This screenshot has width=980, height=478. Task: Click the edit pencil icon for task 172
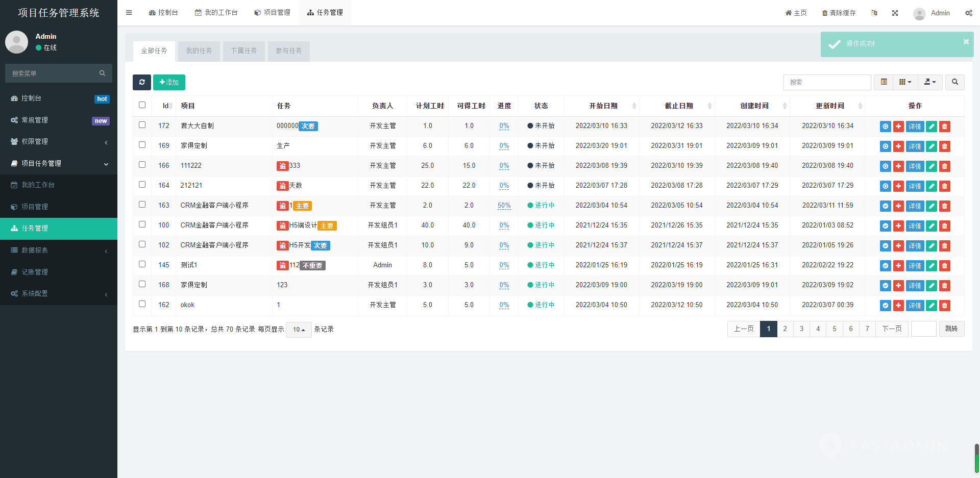pos(930,126)
